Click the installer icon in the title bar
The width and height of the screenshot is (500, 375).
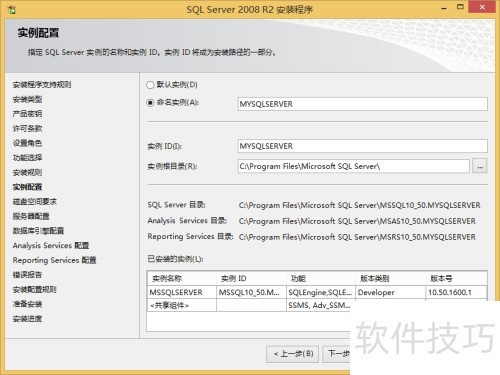pyautogui.click(x=12, y=10)
